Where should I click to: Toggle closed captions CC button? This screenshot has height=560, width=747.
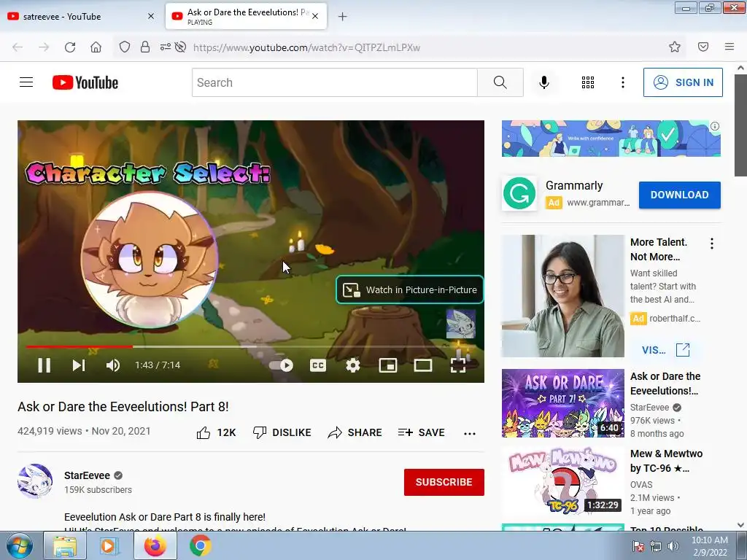[318, 365]
